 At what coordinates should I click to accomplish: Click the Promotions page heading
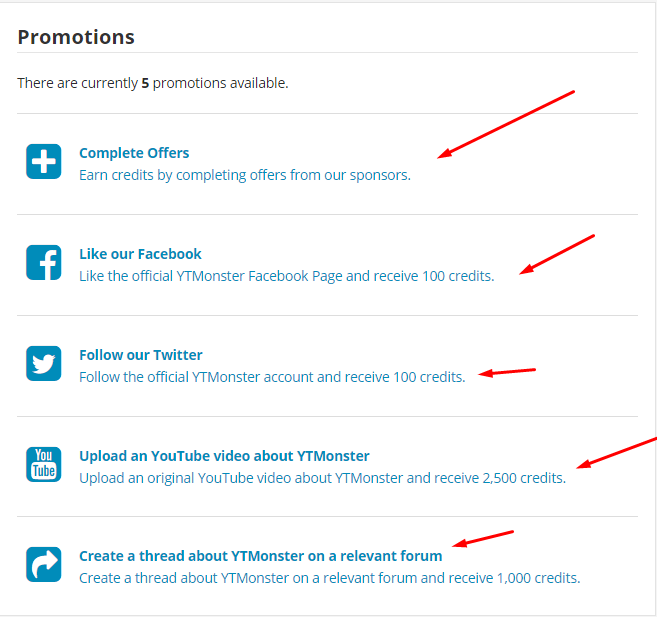tap(76, 37)
